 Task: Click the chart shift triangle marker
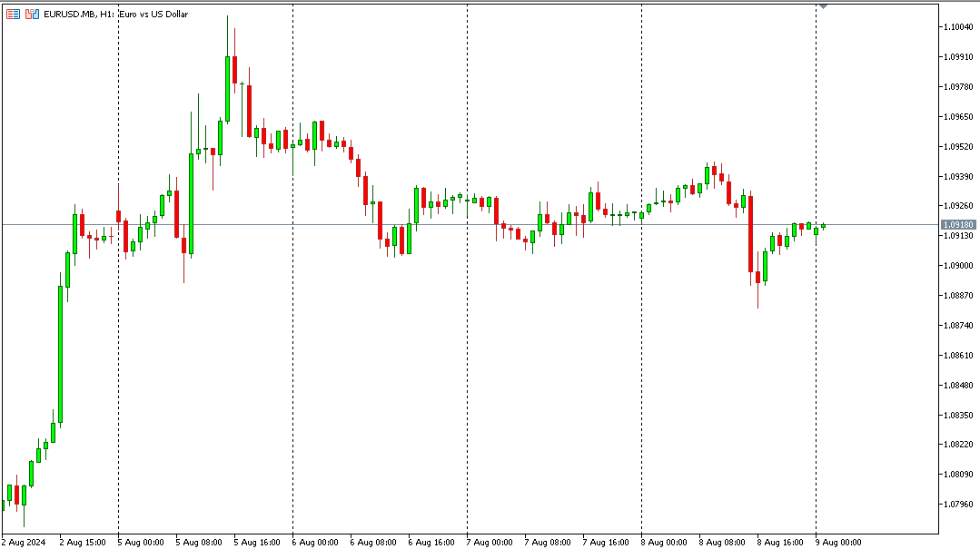(x=823, y=6)
